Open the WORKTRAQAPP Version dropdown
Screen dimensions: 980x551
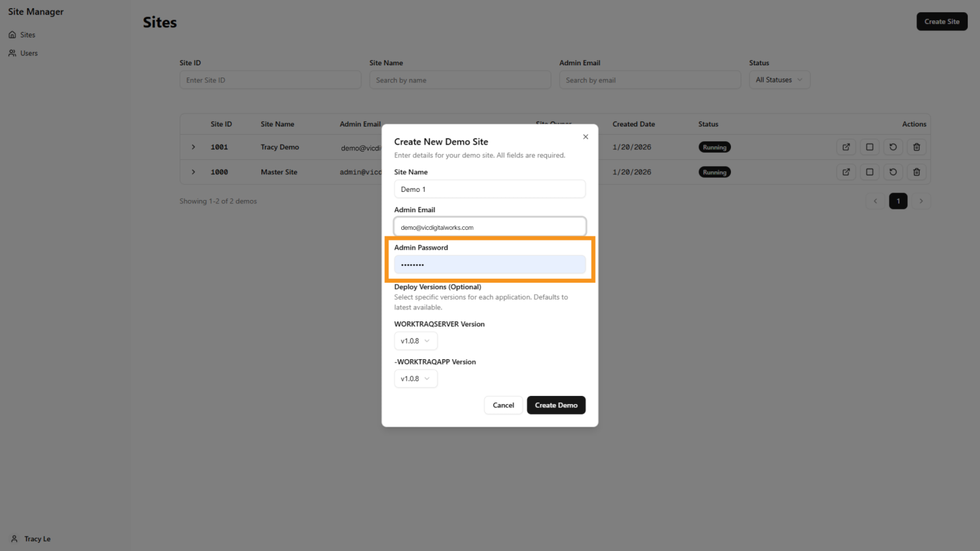tap(415, 378)
